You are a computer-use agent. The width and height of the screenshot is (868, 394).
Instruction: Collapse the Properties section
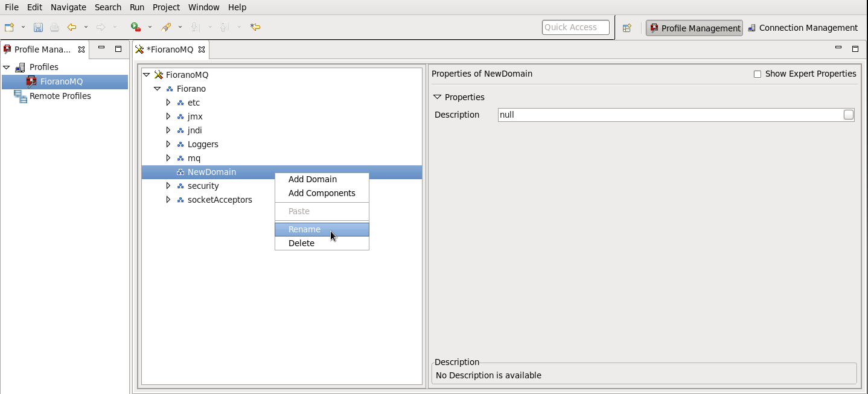(x=437, y=97)
